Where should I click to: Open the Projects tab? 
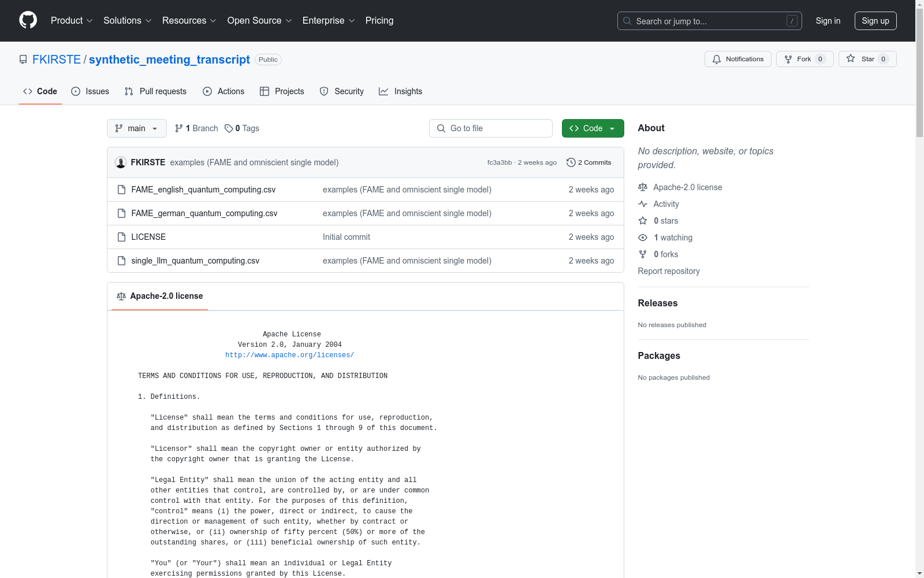coord(282,91)
